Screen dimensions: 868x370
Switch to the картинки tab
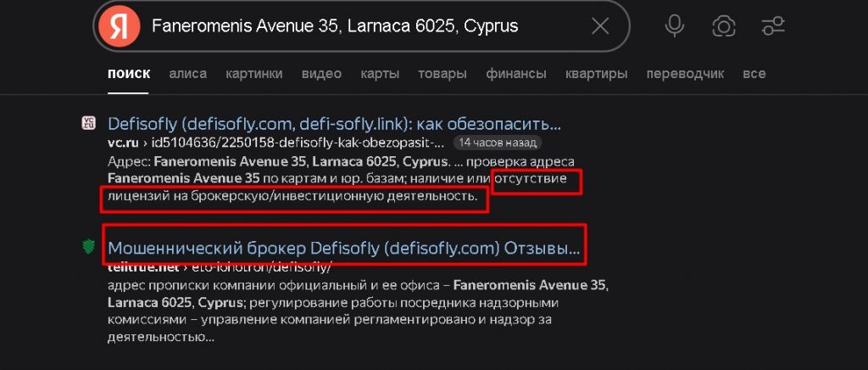coord(254,74)
